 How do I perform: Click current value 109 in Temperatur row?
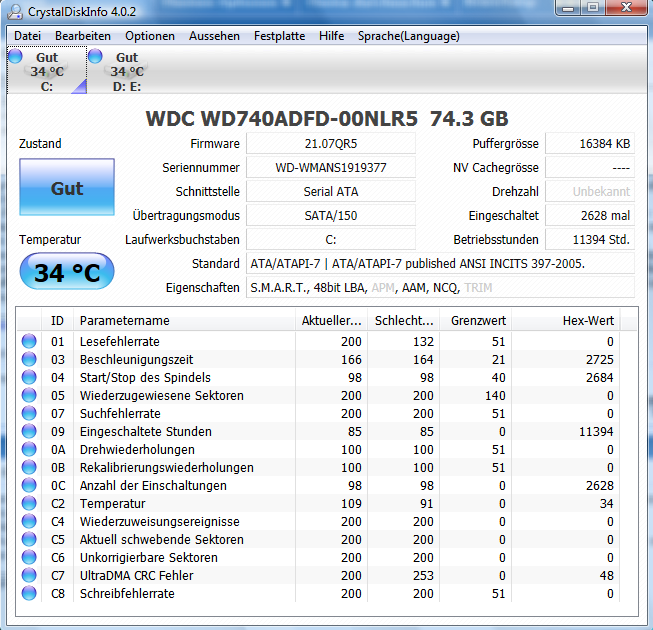click(x=351, y=503)
